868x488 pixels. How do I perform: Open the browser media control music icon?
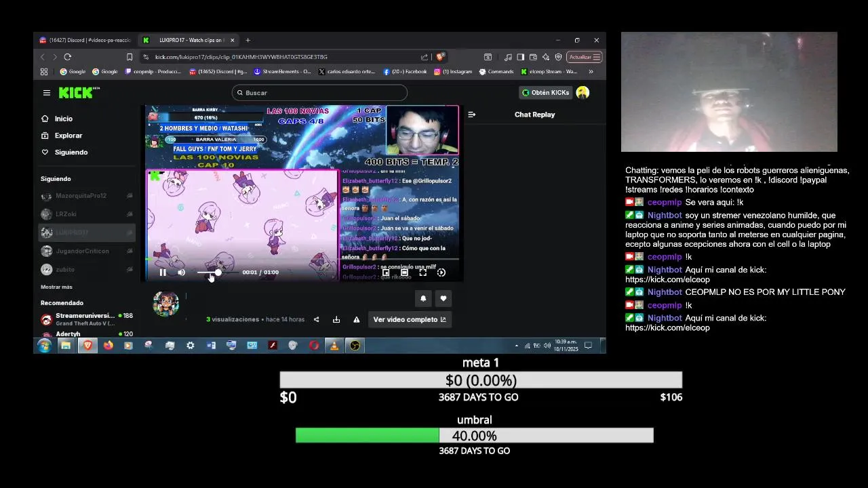(508, 57)
